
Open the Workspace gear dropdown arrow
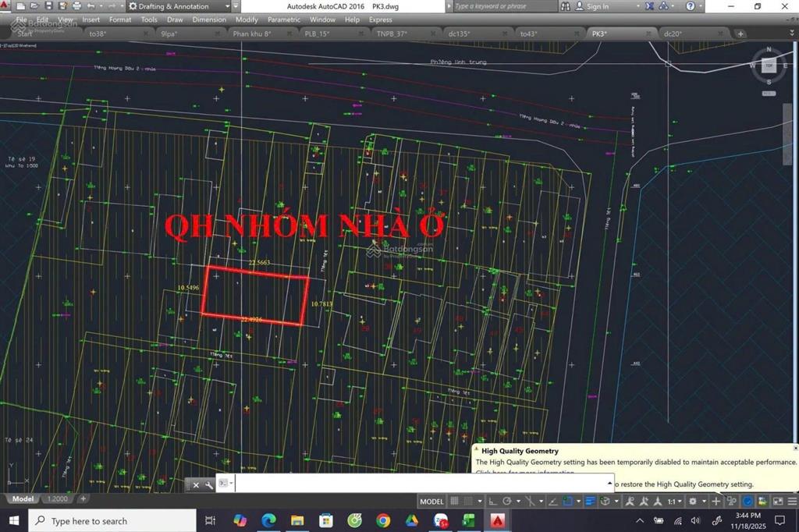pyautogui.click(x=705, y=502)
